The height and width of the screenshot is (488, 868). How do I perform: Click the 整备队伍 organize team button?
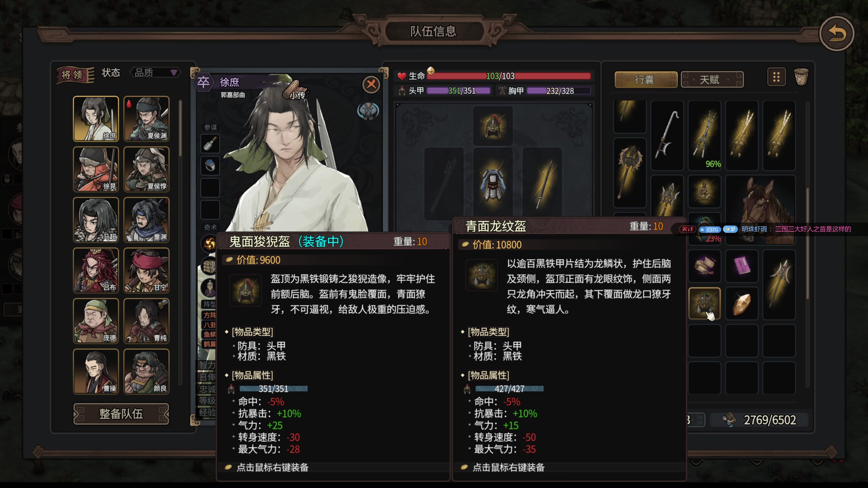121,414
